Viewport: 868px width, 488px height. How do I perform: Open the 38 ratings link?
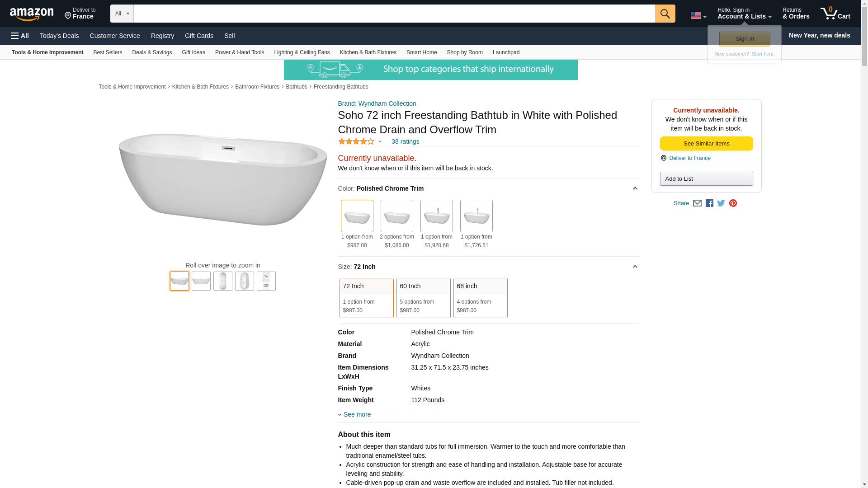click(x=405, y=142)
